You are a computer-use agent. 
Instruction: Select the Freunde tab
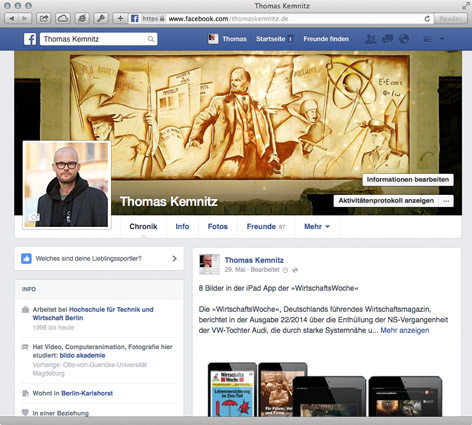coord(266,227)
